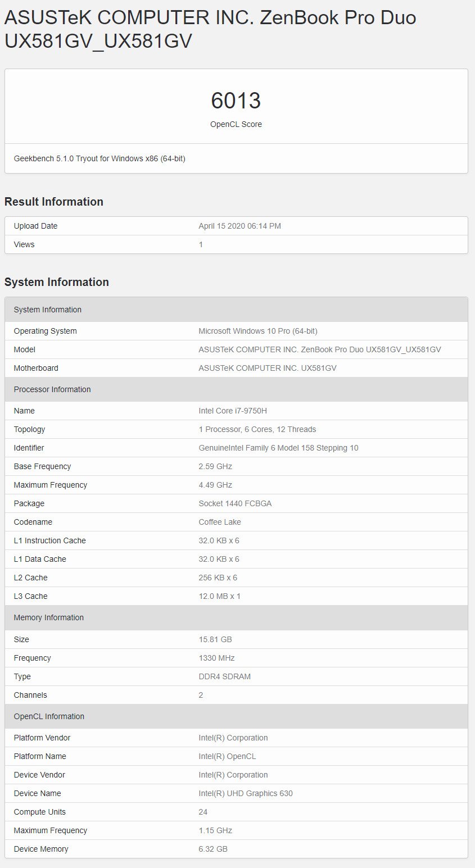Select the Upload Date value April 15 2020
Image resolution: width=475 pixels, height=868 pixels.
(239, 226)
